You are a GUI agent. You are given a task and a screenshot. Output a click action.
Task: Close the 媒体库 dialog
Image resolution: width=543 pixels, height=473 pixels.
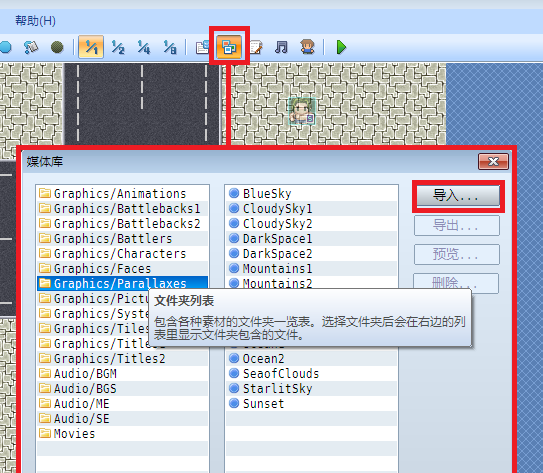pos(493,161)
